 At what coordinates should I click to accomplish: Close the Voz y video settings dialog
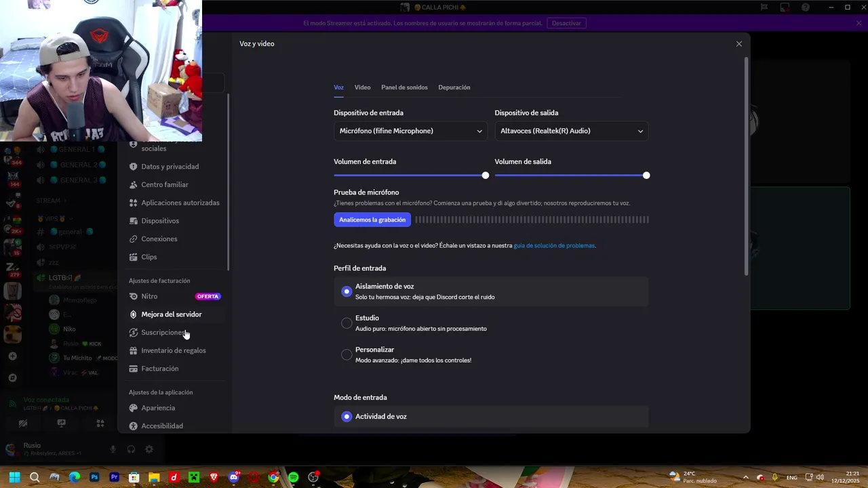click(739, 44)
